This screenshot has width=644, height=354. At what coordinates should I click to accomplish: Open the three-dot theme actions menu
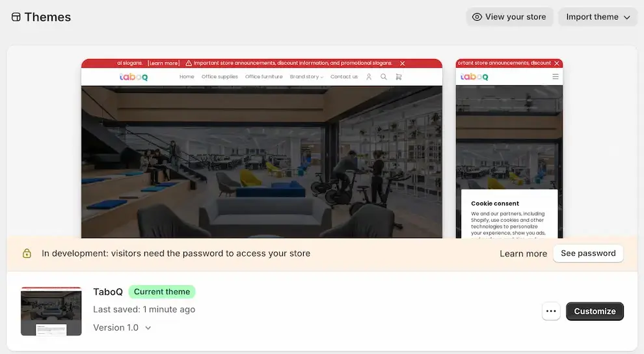pyautogui.click(x=551, y=312)
